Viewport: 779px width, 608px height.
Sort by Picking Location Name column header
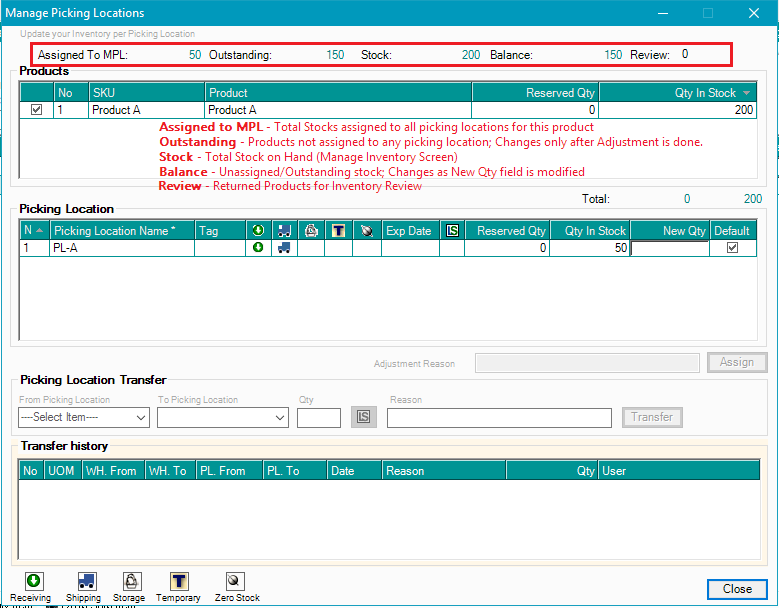pyautogui.click(x=114, y=231)
